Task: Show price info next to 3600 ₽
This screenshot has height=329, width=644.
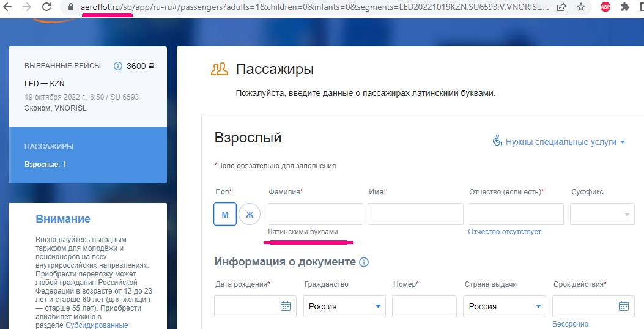Action: click(x=118, y=66)
